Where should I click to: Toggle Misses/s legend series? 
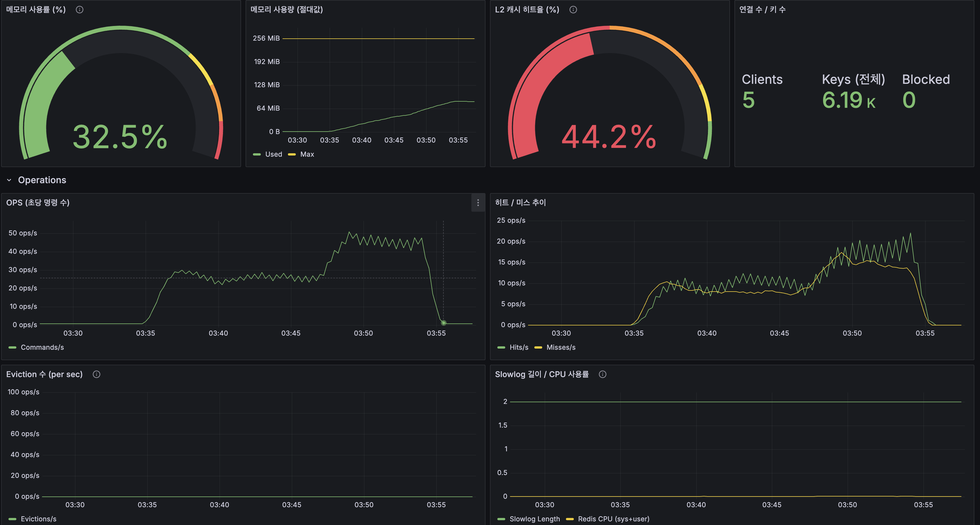(561, 347)
